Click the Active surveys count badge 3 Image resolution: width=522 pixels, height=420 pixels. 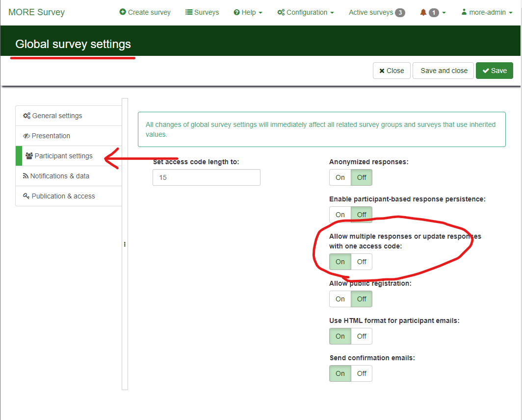click(x=400, y=13)
